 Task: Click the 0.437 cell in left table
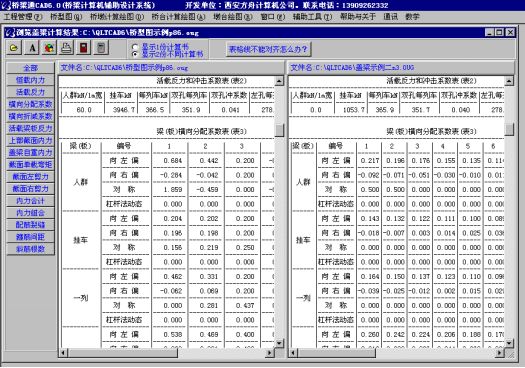[x=245, y=305]
